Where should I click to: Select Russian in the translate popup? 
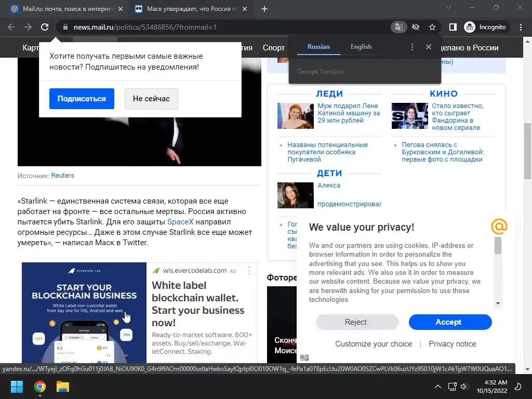point(318,47)
